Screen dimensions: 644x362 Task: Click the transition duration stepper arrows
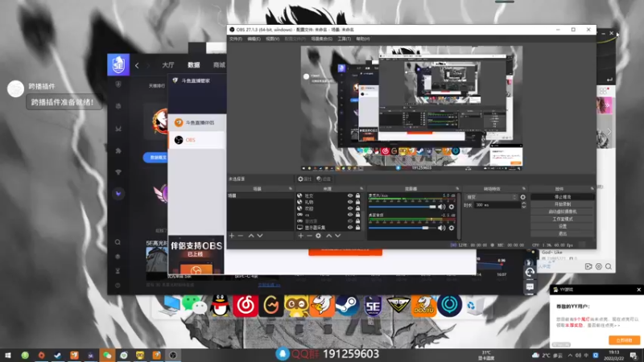(x=524, y=205)
